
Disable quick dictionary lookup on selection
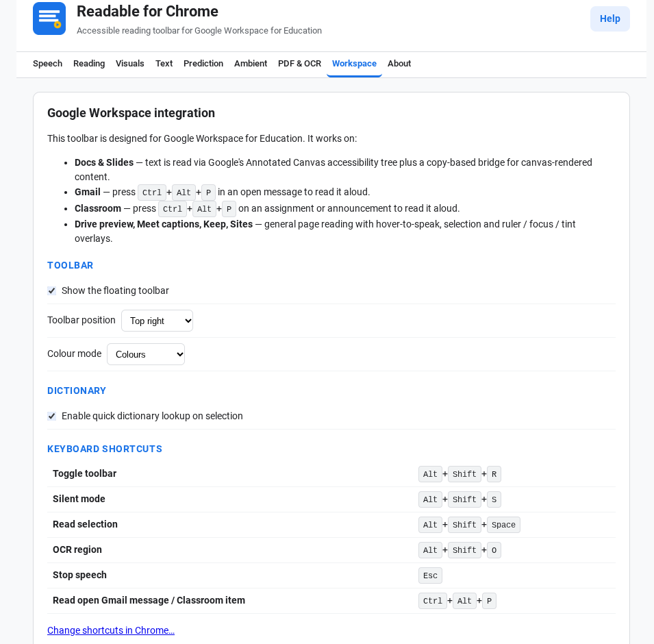click(52, 416)
